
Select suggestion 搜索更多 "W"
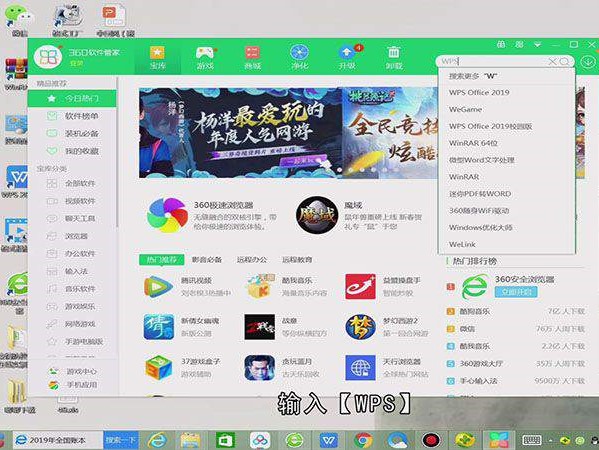pos(507,76)
